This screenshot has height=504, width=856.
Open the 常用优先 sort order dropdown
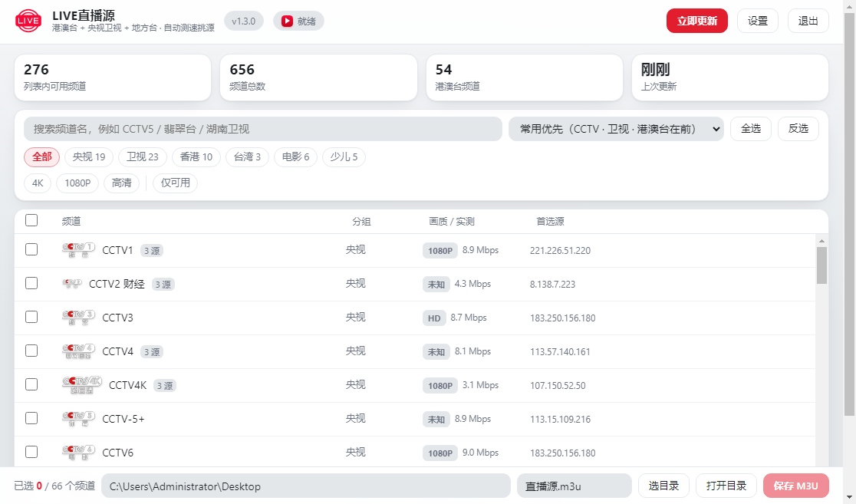coord(616,129)
